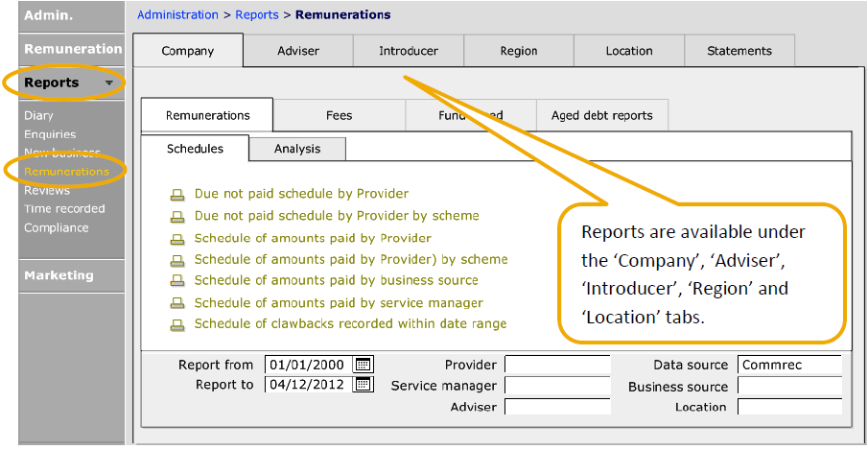Click Reports in the breadcrumb
Viewport: 868px width, 450px height.
[x=257, y=15]
